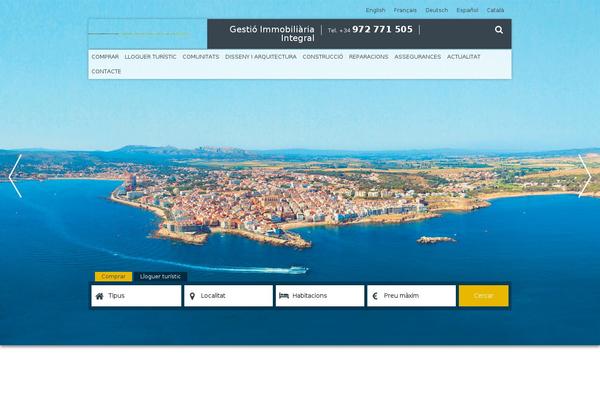Open the DISSENY I ARQUITECTURA menu item
600x400 pixels.
[x=261, y=57]
